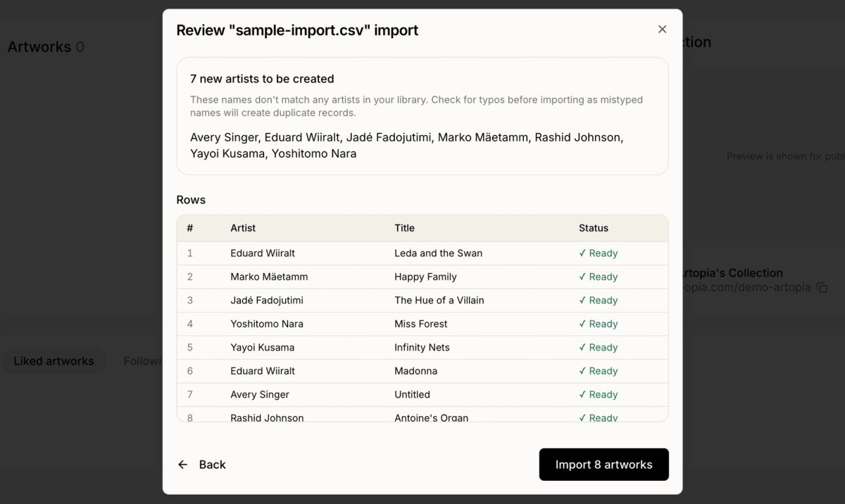Click the # column header

pyautogui.click(x=190, y=228)
